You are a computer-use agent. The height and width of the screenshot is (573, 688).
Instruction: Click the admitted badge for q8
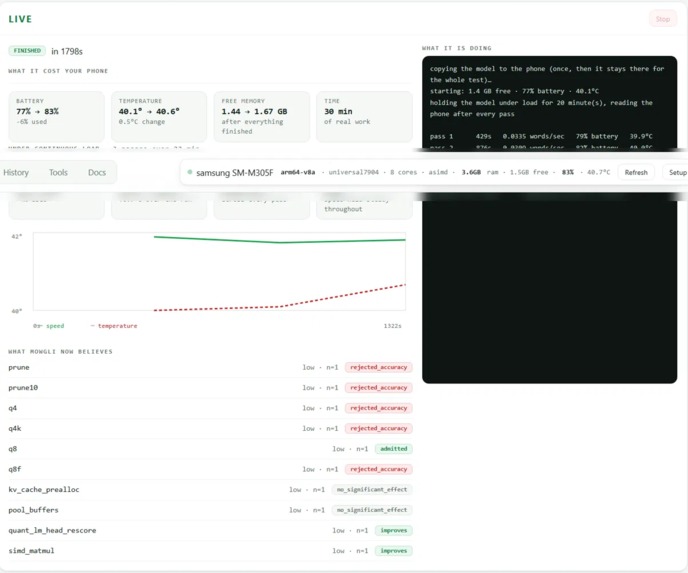[394, 449]
